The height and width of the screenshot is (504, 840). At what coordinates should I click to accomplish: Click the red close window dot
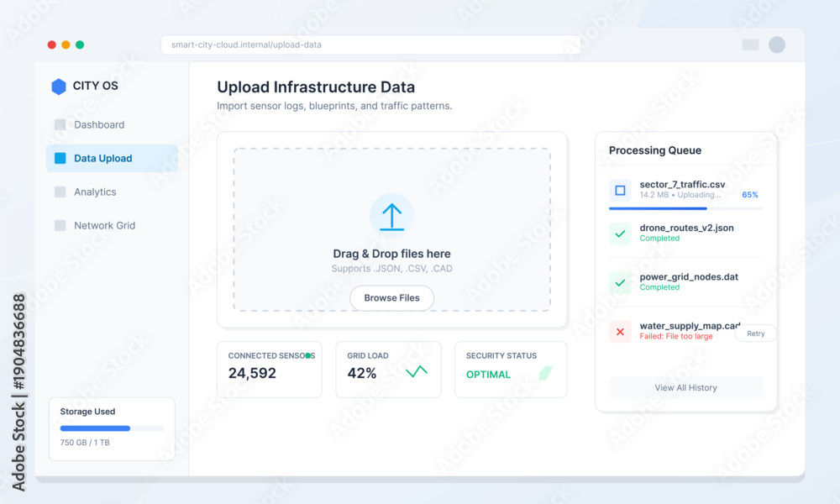tap(52, 45)
